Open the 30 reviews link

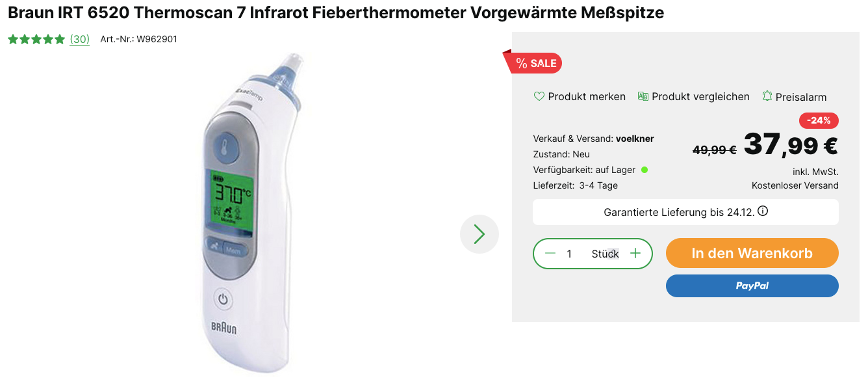coord(79,39)
